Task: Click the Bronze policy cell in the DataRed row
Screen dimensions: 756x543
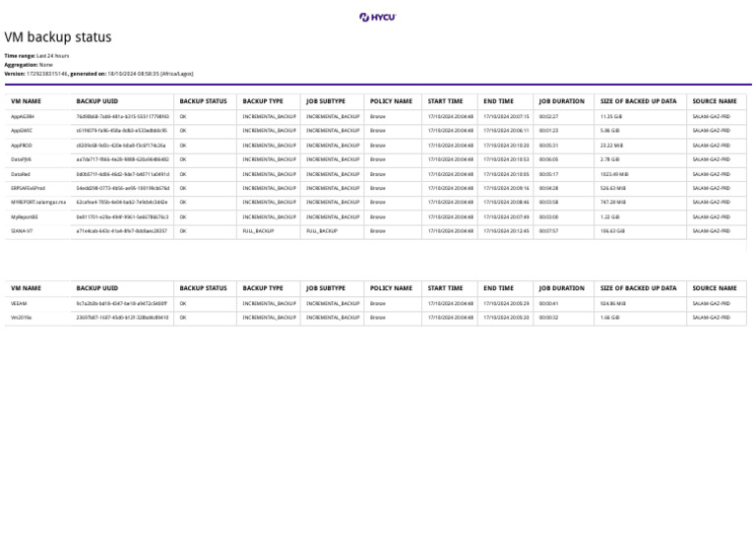Action: point(378,174)
